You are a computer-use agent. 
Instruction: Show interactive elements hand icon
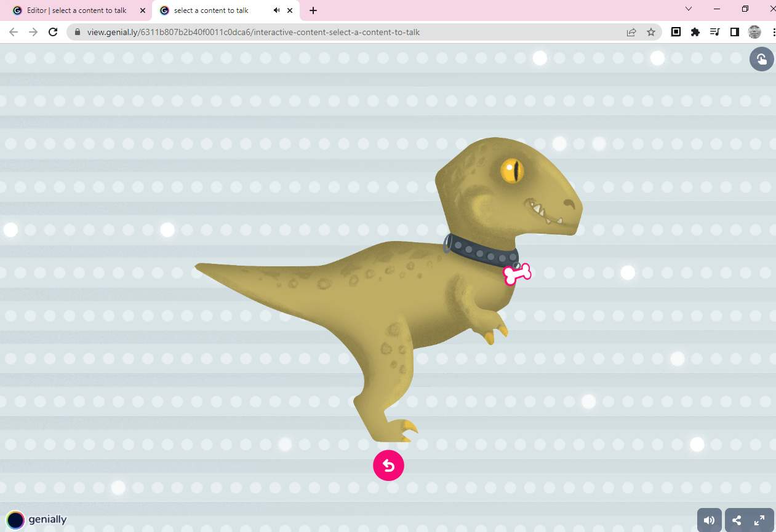coord(761,59)
